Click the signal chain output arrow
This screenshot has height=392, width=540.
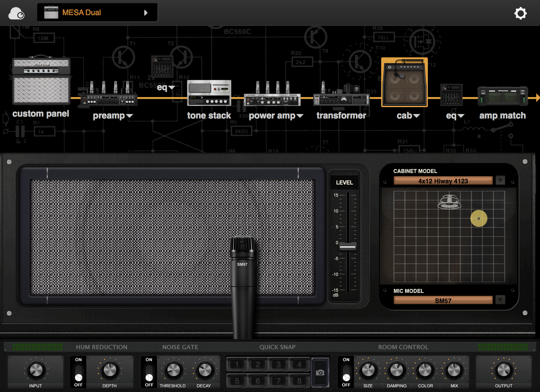pos(537,98)
